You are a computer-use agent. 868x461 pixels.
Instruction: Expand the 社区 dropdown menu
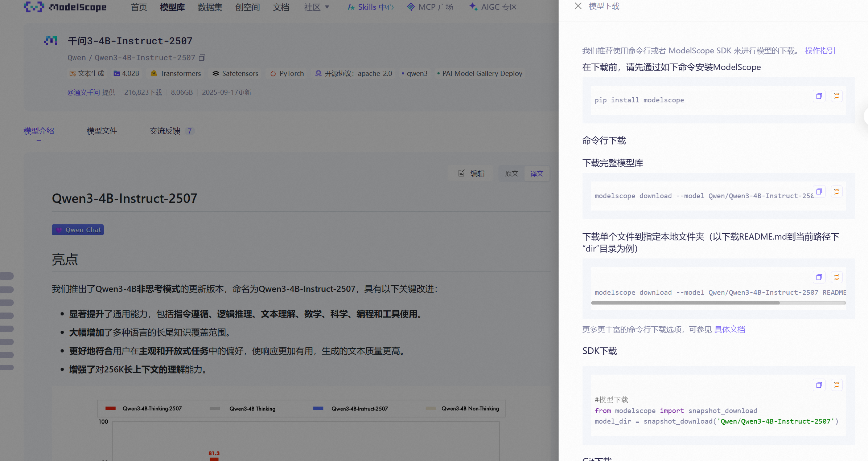pos(317,7)
